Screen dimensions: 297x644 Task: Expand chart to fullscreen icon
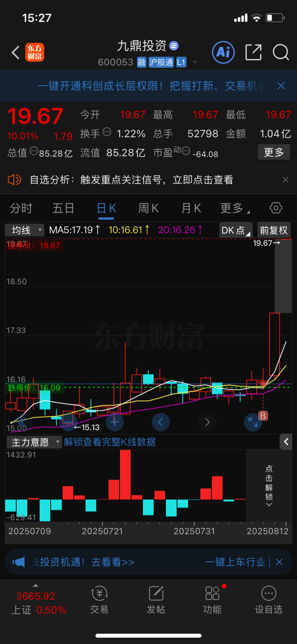pyautogui.click(x=253, y=422)
